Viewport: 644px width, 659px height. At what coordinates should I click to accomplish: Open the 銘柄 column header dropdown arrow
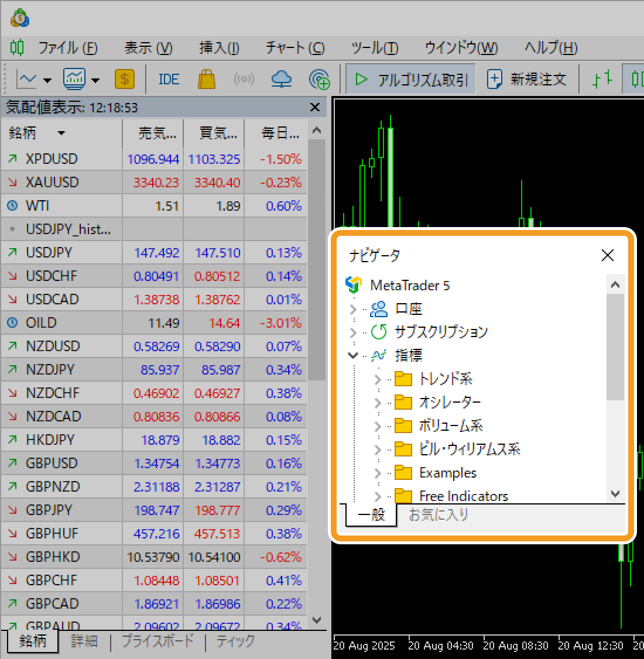(61, 133)
